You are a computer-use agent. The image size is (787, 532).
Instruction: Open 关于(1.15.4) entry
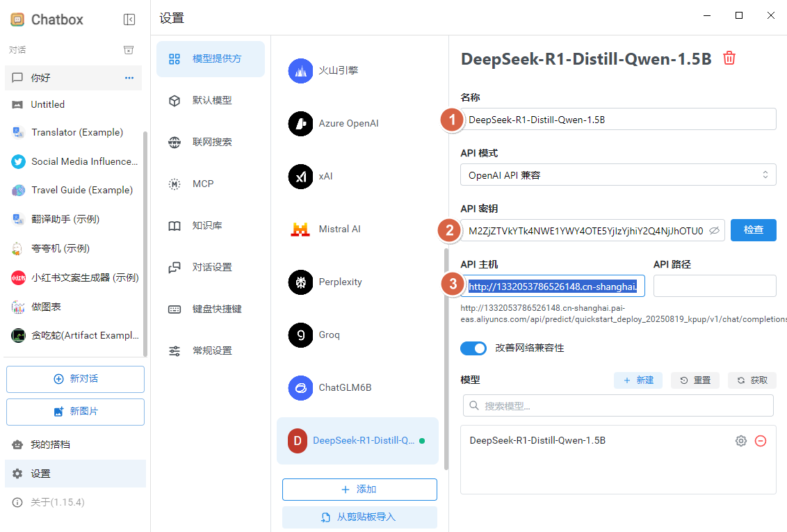(x=75, y=502)
